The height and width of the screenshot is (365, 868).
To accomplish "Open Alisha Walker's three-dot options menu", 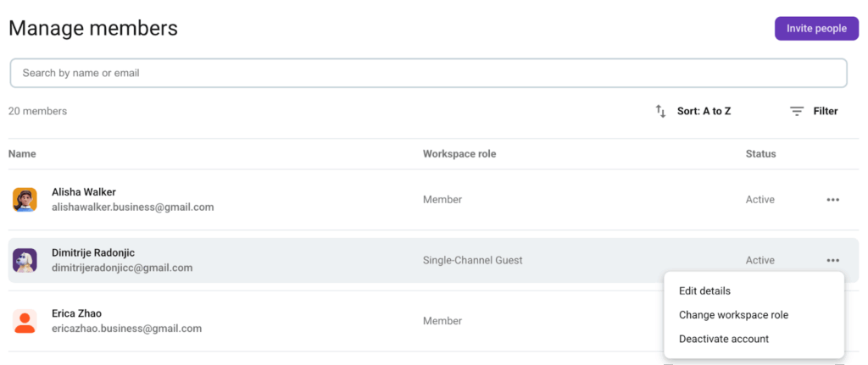I will 832,200.
